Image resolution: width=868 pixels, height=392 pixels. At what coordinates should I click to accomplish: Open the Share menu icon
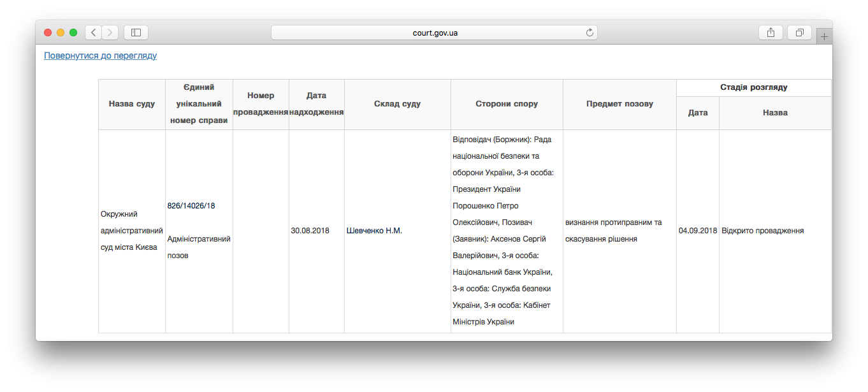coord(770,33)
